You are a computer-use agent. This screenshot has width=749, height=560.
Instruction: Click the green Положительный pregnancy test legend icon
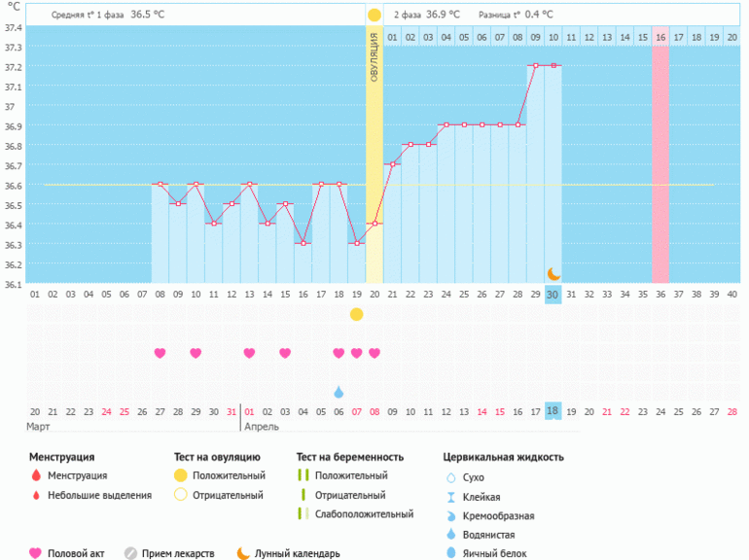tap(303, 476)
